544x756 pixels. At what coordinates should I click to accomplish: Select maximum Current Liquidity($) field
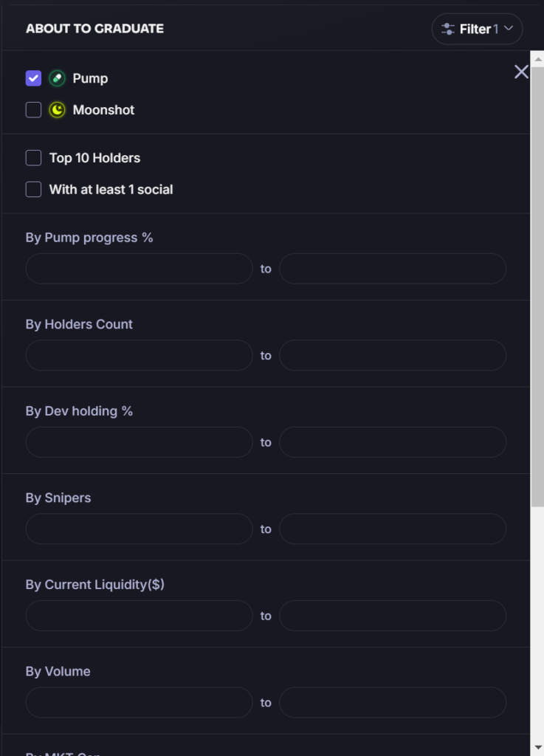pyautogui.click(x=392, y=616)
